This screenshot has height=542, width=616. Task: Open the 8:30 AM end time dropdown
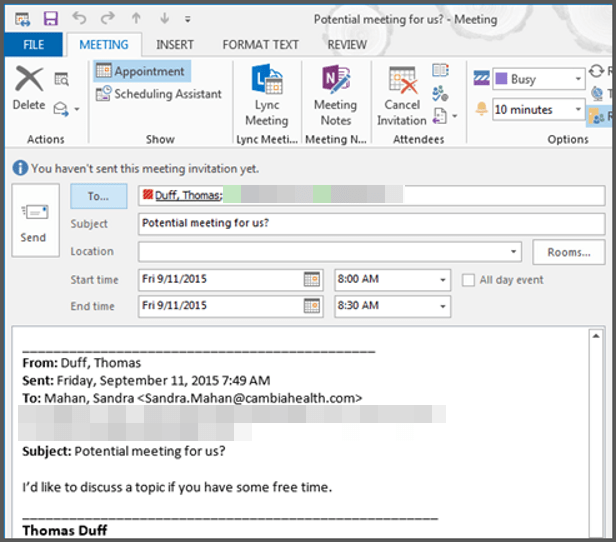click(442, 306)
